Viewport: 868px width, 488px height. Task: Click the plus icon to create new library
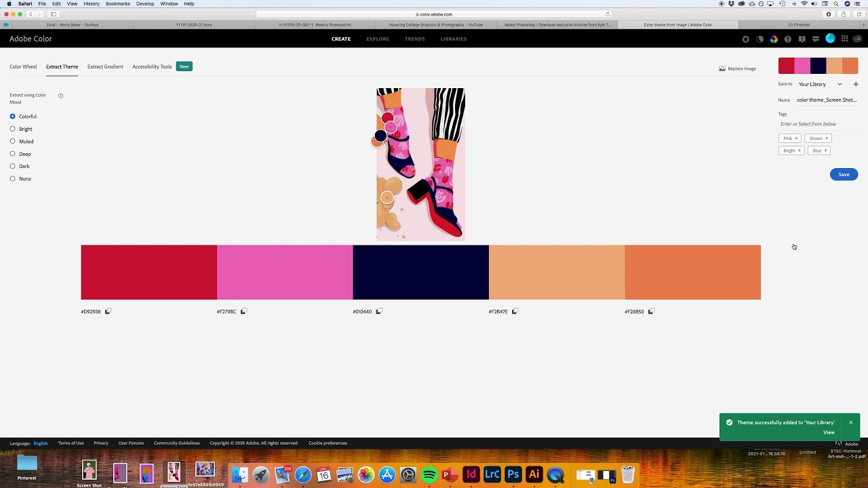pos(856,84)
